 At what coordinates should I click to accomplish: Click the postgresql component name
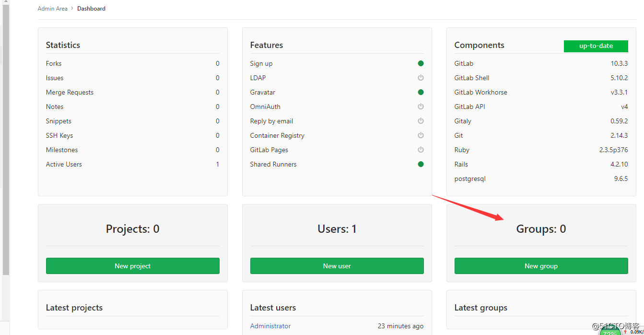(x=470, y=179)
